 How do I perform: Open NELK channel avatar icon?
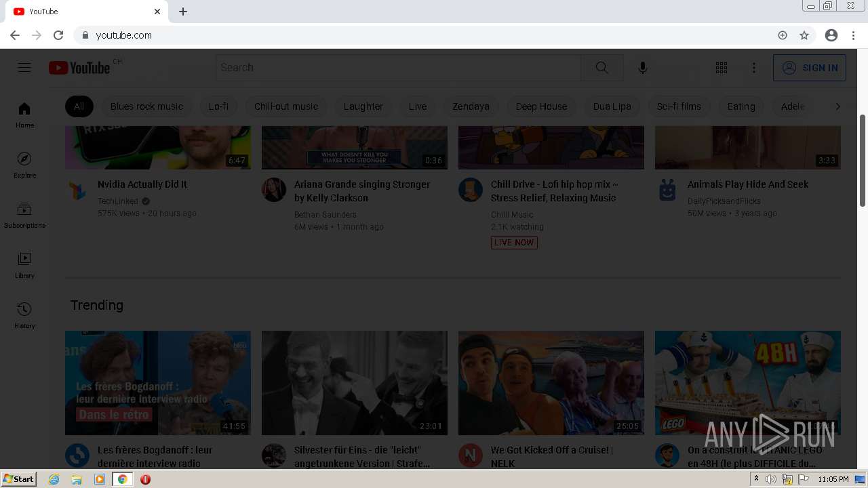pyautogui.click(x=471, y=456)
